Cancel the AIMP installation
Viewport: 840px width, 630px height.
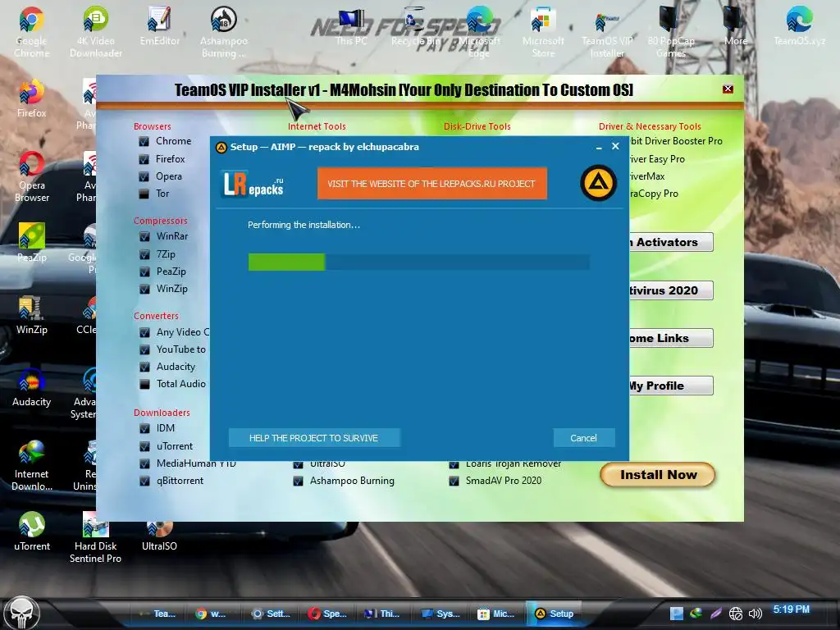pyautogui.click(x=583, y=438)
